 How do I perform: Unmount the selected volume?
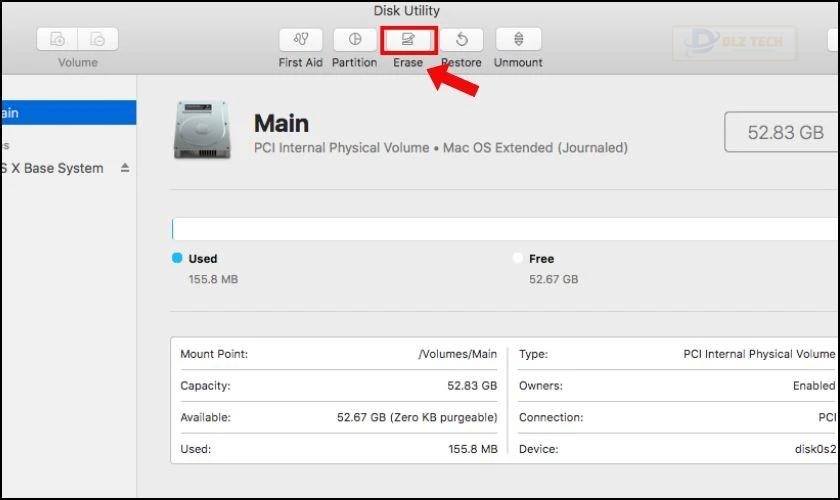click(518, 39)
